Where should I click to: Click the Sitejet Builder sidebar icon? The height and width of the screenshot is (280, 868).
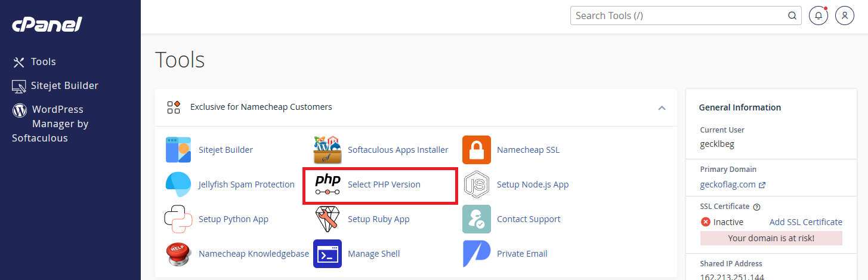(19, 86)
